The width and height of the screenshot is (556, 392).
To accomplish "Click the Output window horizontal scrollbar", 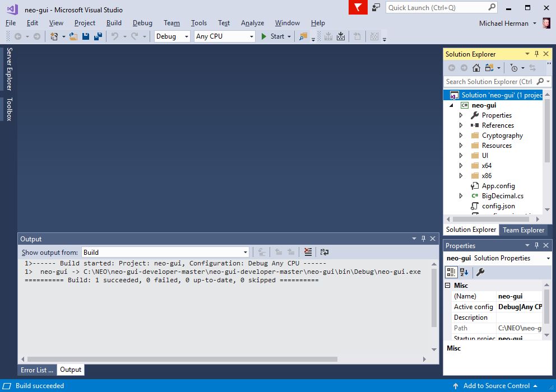I will [182, 359].
